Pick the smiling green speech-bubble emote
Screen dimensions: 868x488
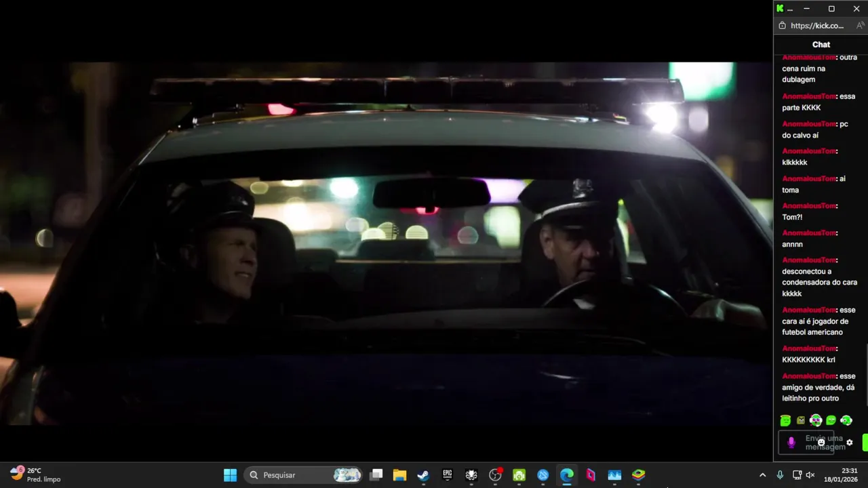coord(831,420)
